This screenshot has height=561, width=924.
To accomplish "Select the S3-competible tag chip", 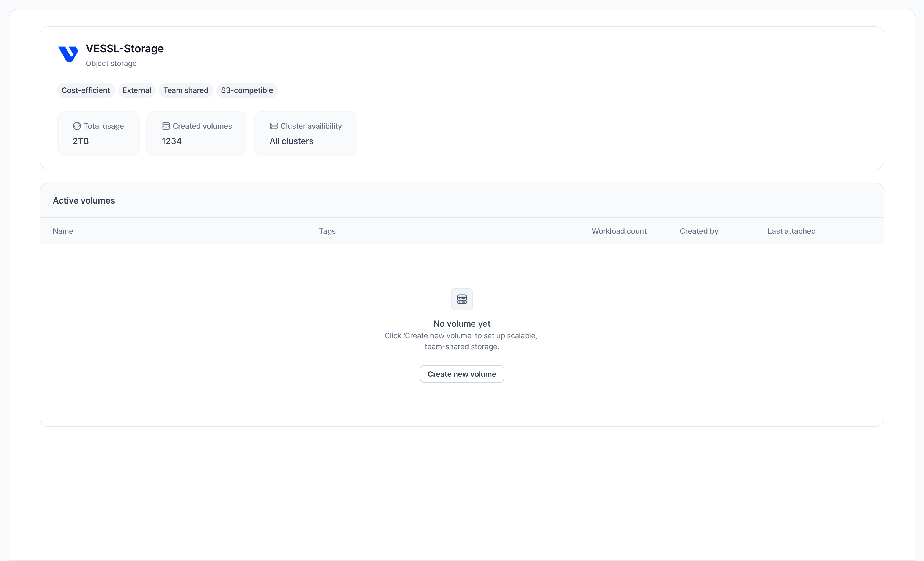I will (247, 90).
